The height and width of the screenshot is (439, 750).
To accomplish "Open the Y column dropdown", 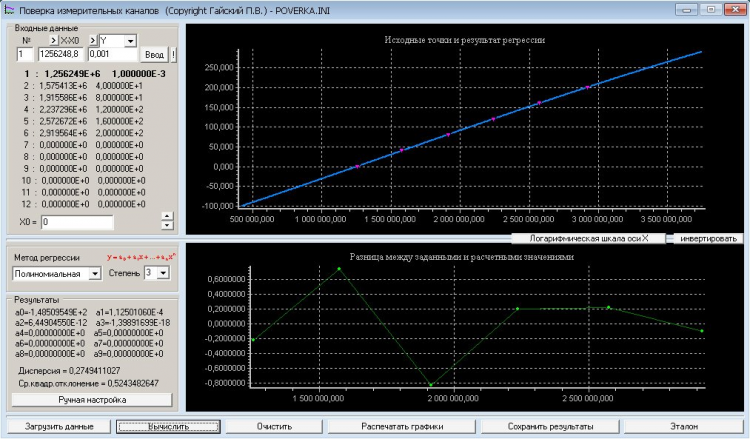I will [130, 41].
